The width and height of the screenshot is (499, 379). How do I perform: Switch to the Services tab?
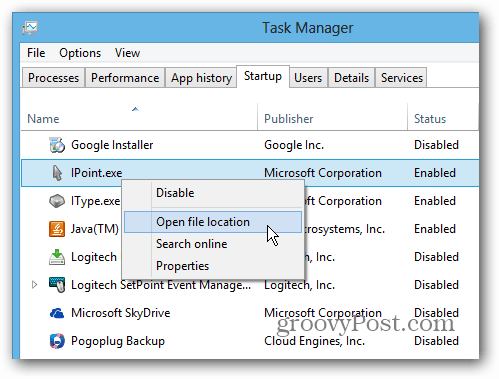(x=402, y=78)
